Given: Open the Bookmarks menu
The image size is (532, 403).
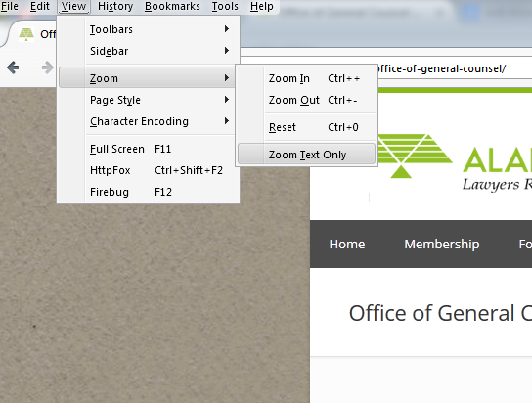Looking at the screenshot, I should pyautogui.click(x=172, y=6).
